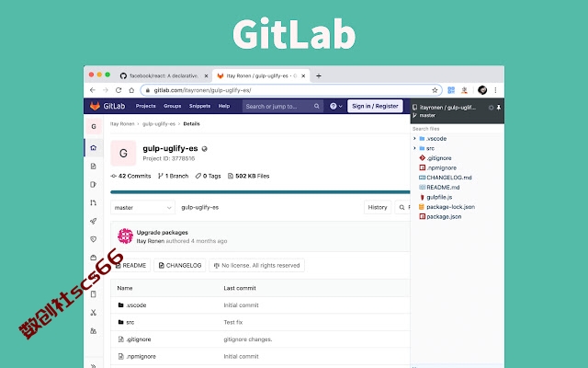
Task: Focus the Search or jump to field
Action: click(x=282, y=107)
